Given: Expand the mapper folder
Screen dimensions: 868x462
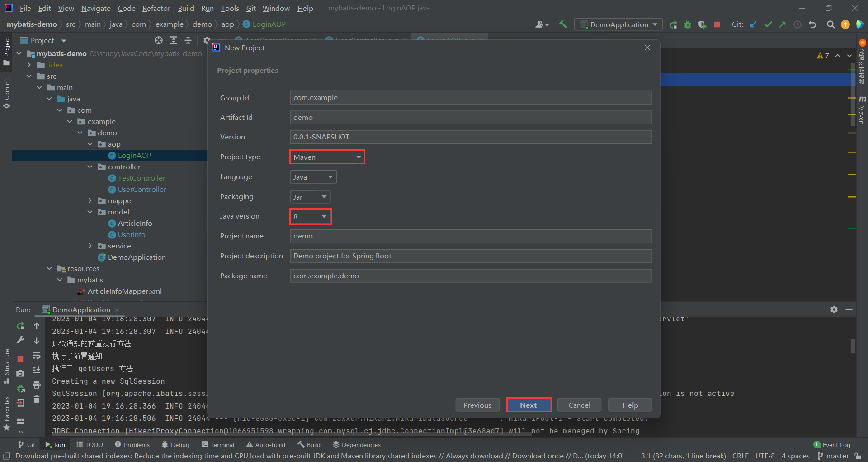Looking at the screenshot, I should (x=90, y=200).
